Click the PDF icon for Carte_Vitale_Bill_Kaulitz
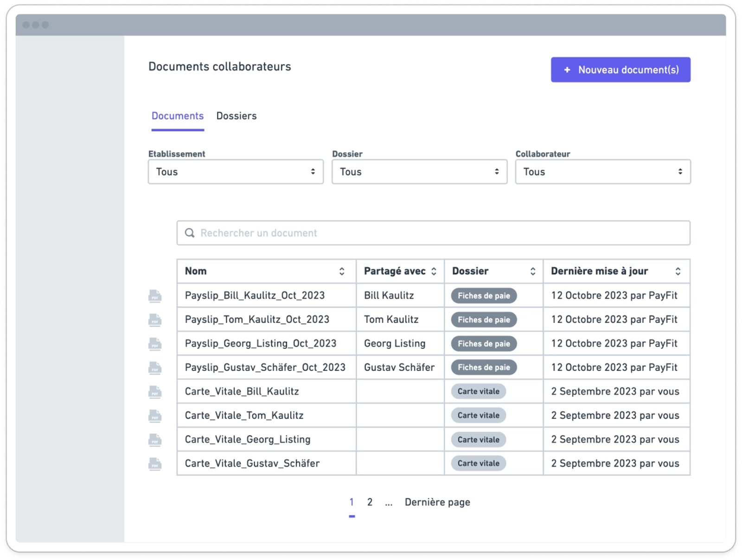Image resolution: width=742 pixels, height=560 pixels. point(155,392)
